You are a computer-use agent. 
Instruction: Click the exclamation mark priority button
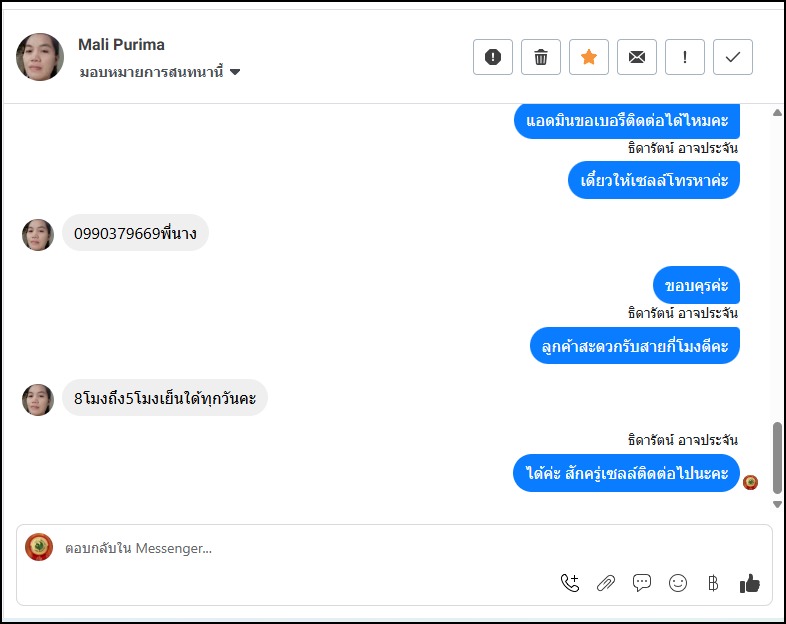click(685, 57)
